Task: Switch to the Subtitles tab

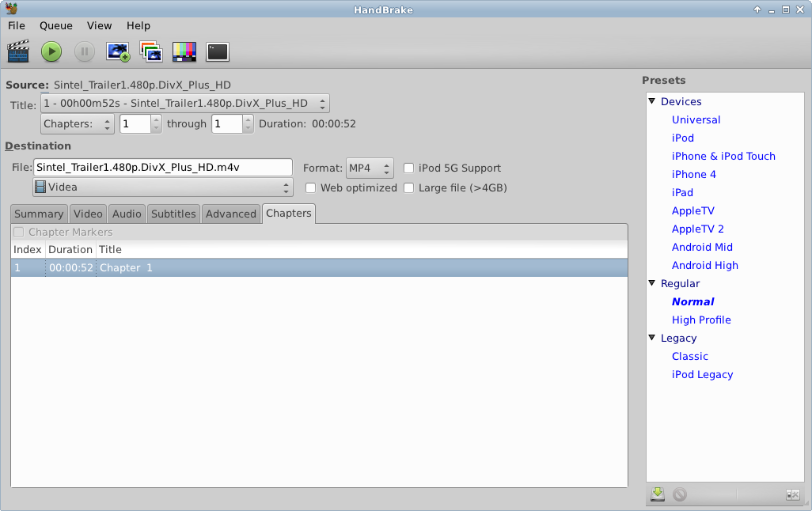Action: [x=173, y=214]
